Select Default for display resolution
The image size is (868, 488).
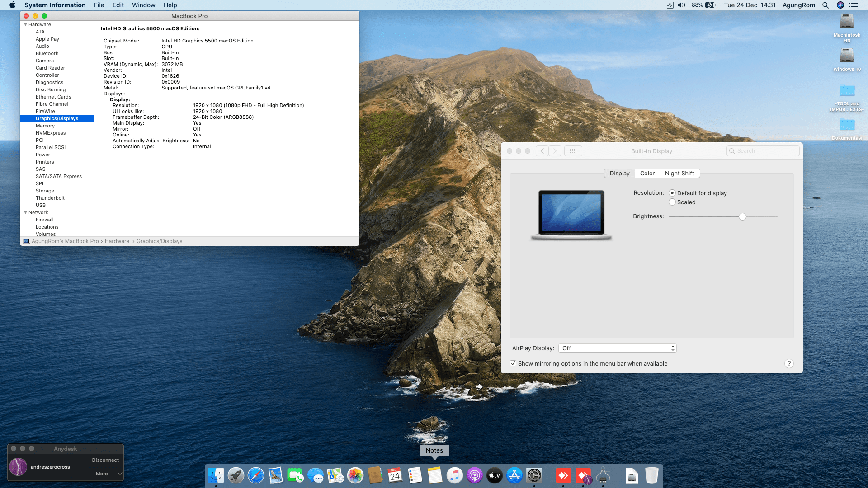[672, 193]
